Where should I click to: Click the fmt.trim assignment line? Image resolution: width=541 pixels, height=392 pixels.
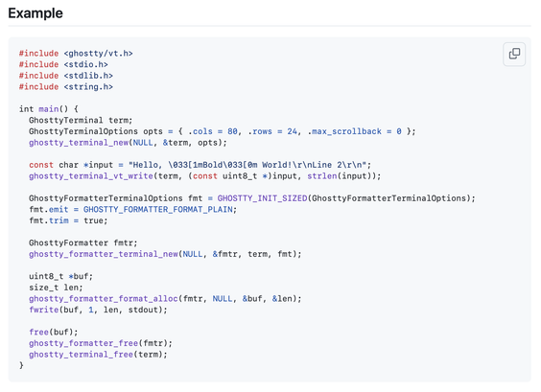click(68, 220)
